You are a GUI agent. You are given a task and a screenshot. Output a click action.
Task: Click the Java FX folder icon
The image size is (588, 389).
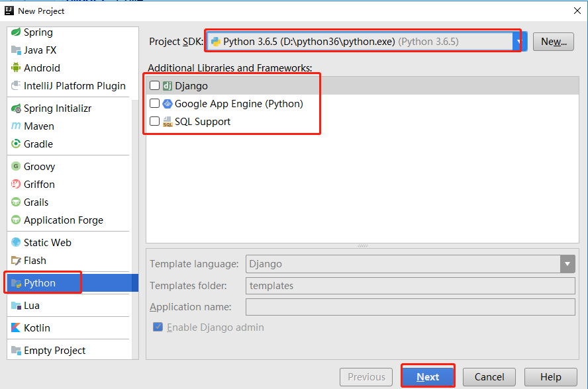[x=16, y=50]
